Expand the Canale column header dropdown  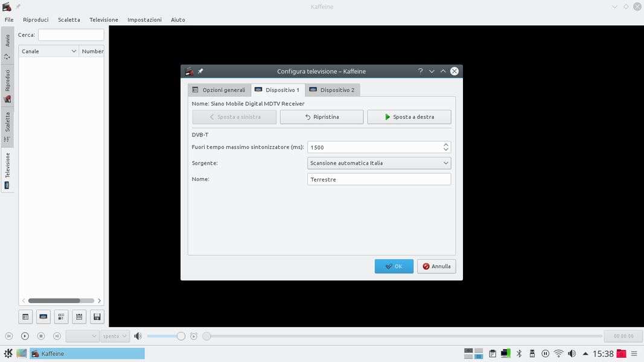click(x=74, y=51)
